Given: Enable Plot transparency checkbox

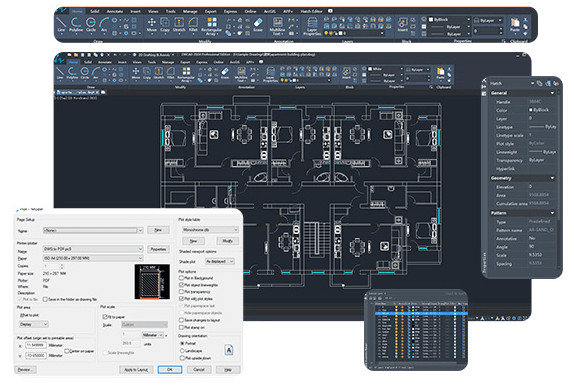Looking at the screenshot, I should coord(181,291).
